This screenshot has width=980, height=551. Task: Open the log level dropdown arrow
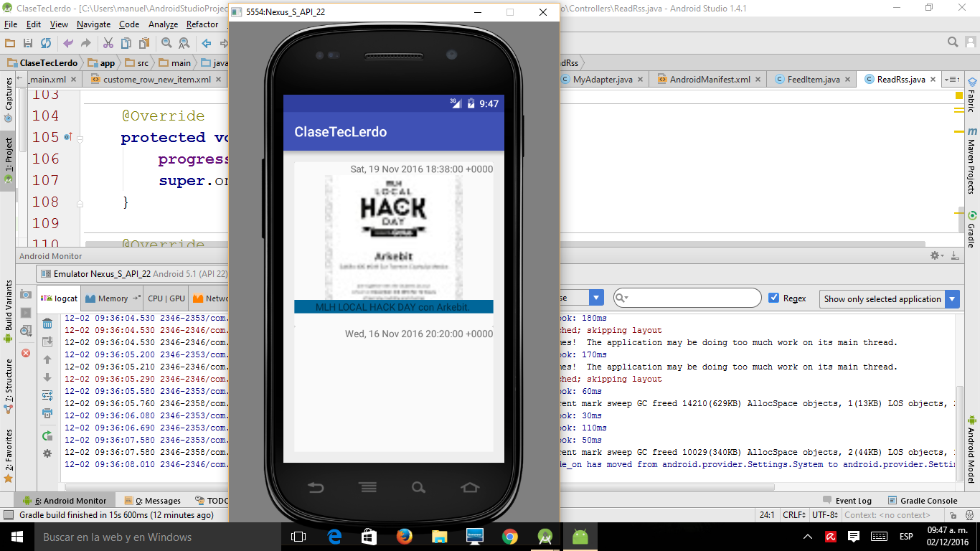(x=596, y=298)
